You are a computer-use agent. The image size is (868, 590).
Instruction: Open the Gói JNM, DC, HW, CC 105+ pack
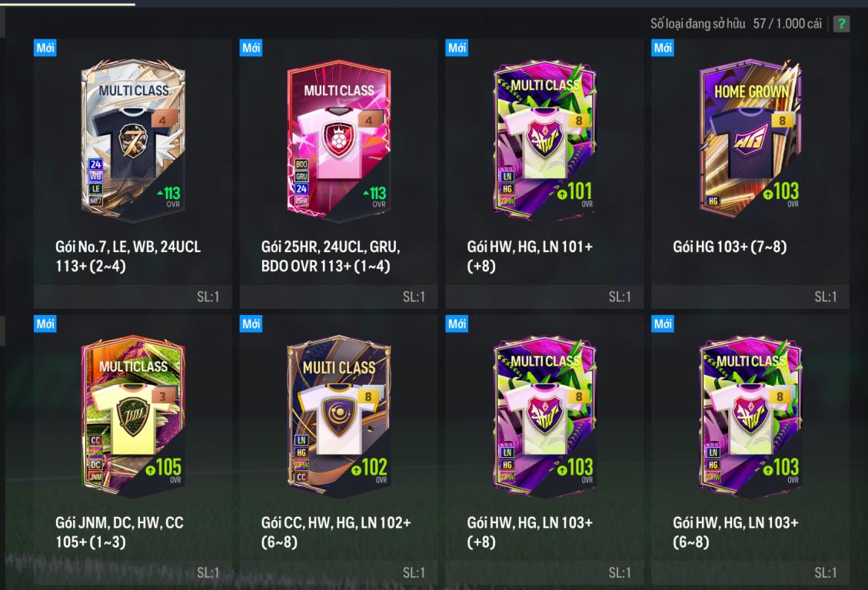pyautogui.click(x=133, y=449)
